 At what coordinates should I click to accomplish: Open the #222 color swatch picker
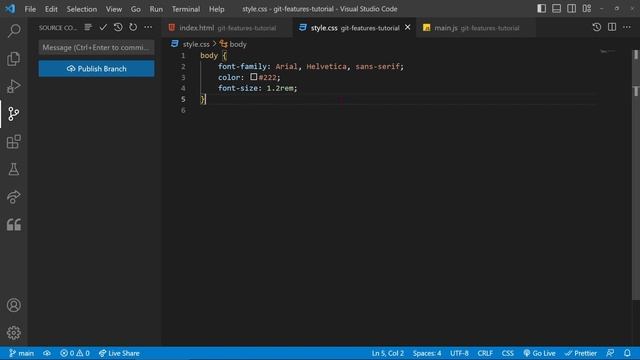(253, 77)
